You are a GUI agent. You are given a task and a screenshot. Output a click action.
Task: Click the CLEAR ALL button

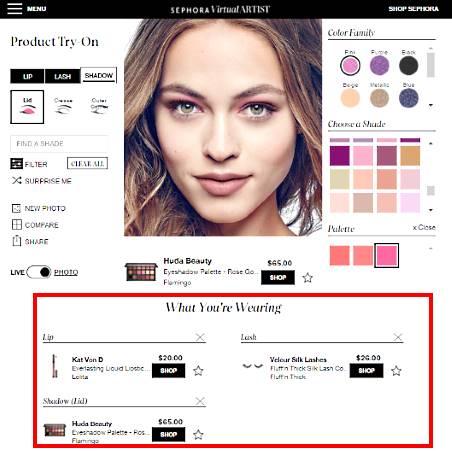click(87, 163)
